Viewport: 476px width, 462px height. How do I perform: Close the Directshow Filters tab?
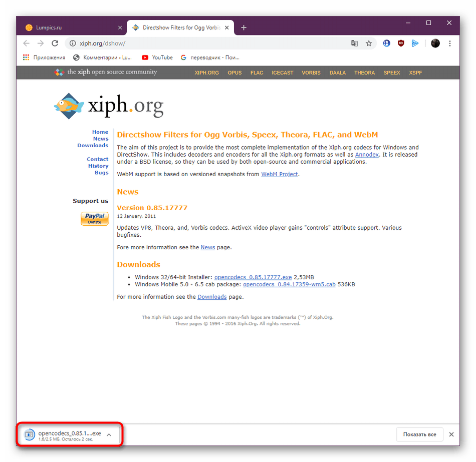227,28
